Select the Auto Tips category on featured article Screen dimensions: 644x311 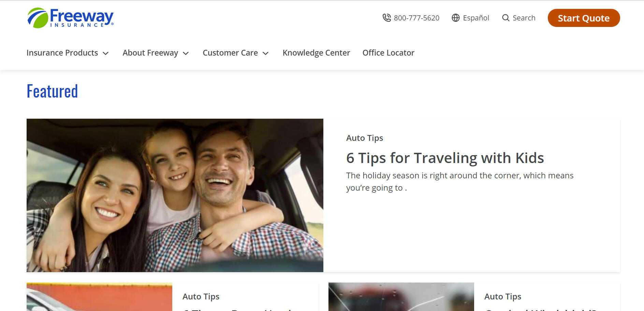(365, 138)
